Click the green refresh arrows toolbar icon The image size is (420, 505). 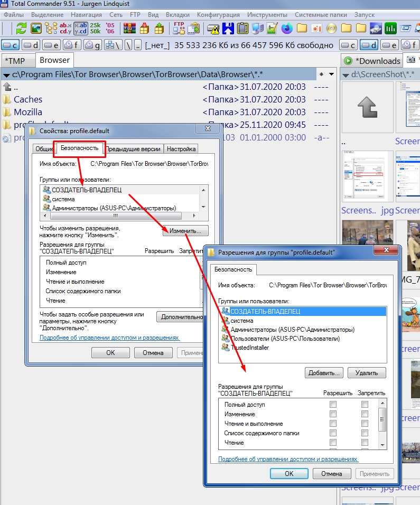point(21,29)
